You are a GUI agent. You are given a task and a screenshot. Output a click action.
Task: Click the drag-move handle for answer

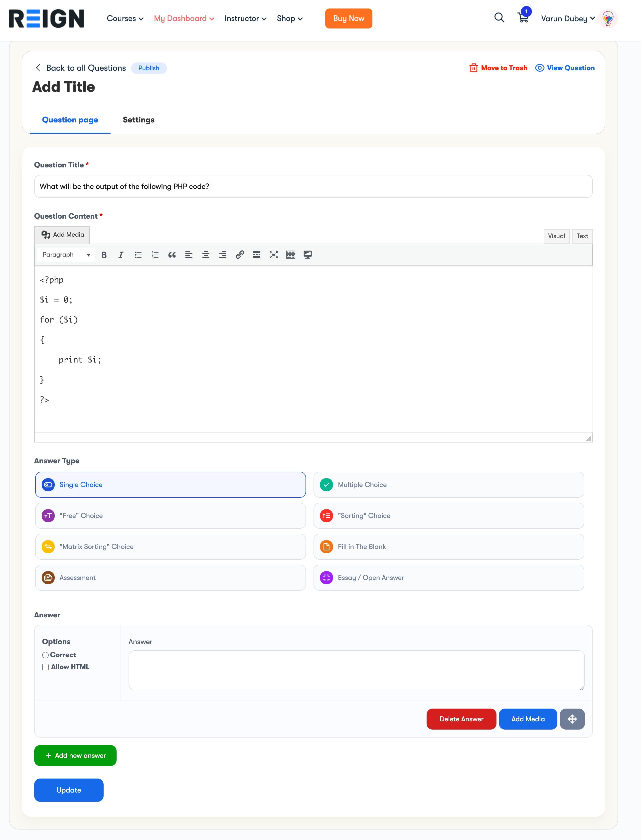[x=572, y=719]
